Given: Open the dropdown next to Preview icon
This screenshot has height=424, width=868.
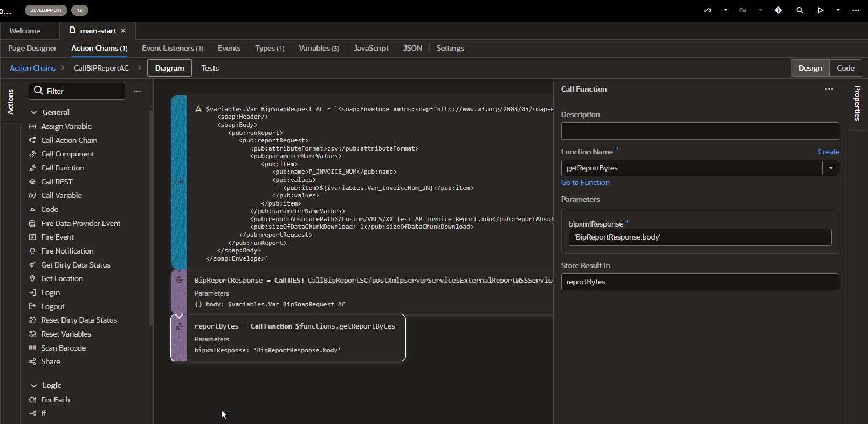Looking at the screenshot, I should click(x=838, y=10).
